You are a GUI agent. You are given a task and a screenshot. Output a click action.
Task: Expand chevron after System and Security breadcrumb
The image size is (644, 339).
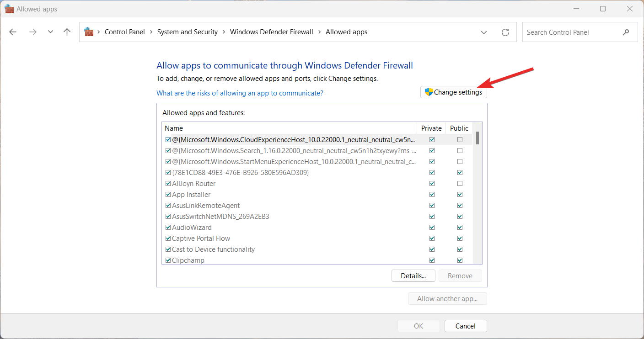point(224,32)
